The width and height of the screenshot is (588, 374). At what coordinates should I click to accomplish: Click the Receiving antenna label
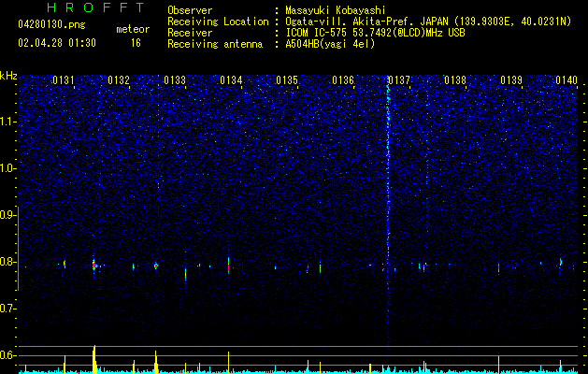coord(215,44)
